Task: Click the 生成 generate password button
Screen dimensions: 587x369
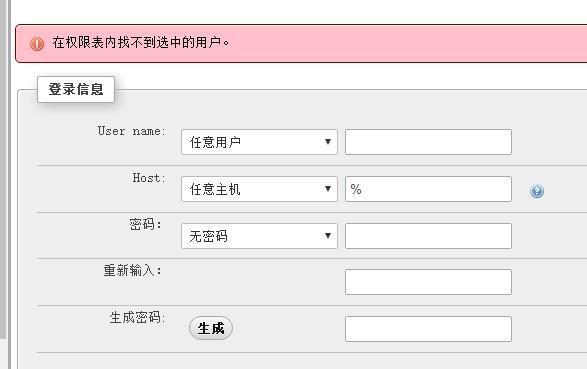Action: tap(211, 328)
